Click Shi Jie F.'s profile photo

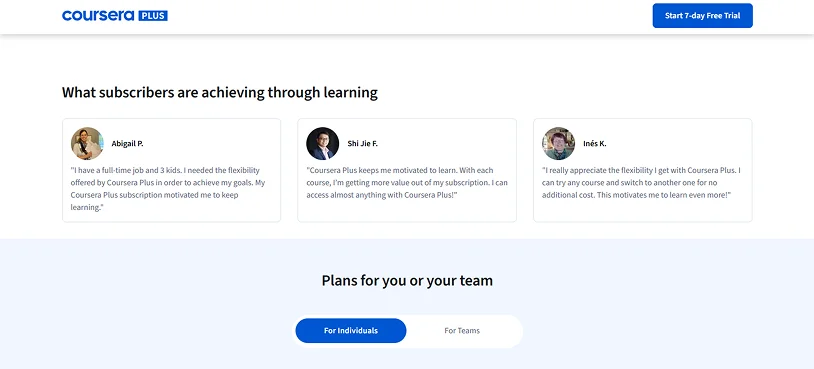pyautogui.click(x=322, y=143)
